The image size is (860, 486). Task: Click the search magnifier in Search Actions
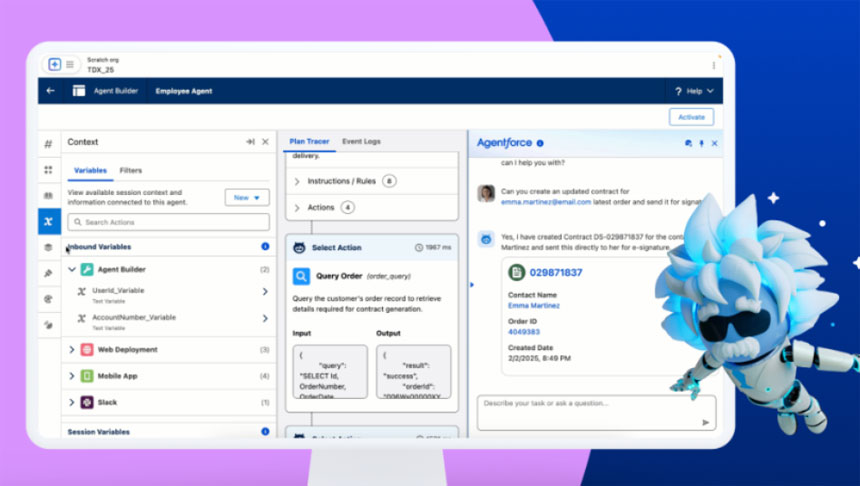(77, 222)
